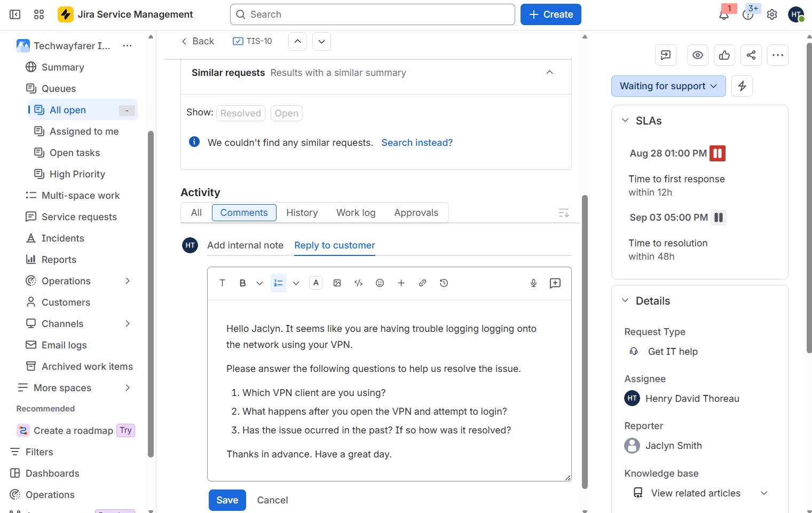Save the customer reply

click(227, 500)
